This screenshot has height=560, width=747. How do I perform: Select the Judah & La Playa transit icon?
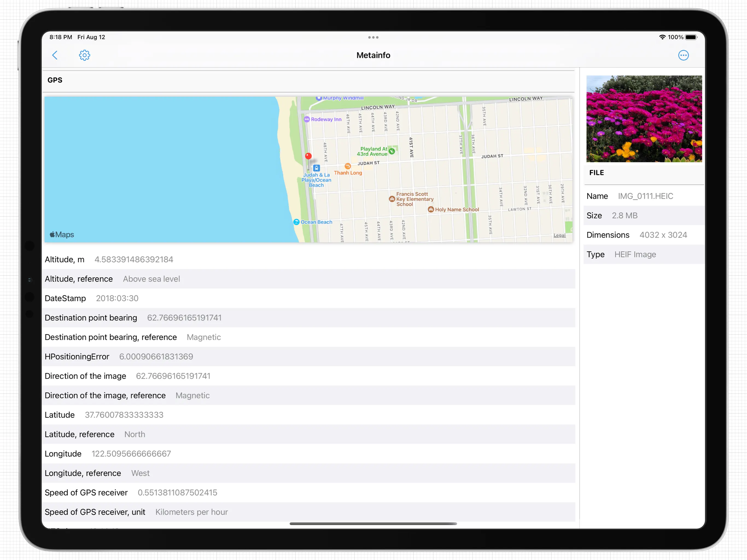[x=316, y=168]
